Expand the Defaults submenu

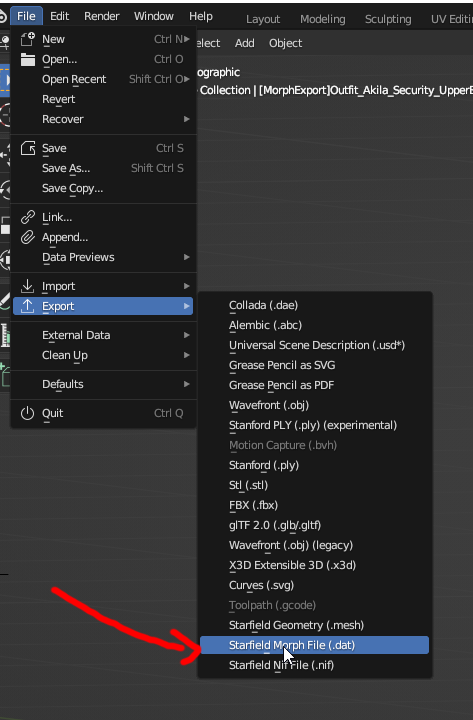[103, 384]
